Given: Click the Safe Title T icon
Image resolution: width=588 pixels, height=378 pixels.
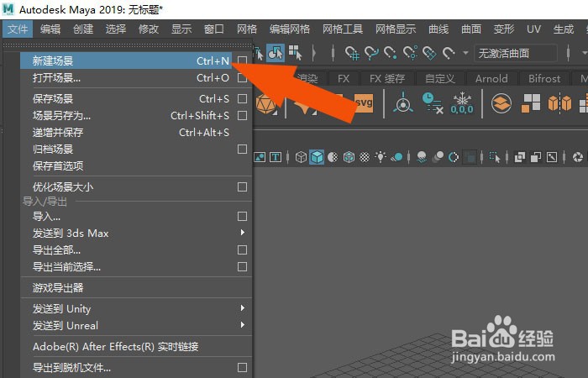Looking at the screenshot, I should (x=276, y=157).
